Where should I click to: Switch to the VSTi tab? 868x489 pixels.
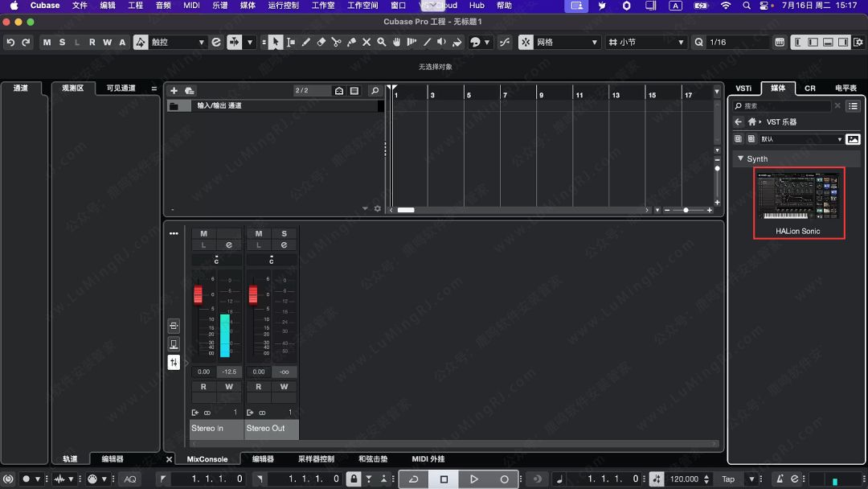743,88
